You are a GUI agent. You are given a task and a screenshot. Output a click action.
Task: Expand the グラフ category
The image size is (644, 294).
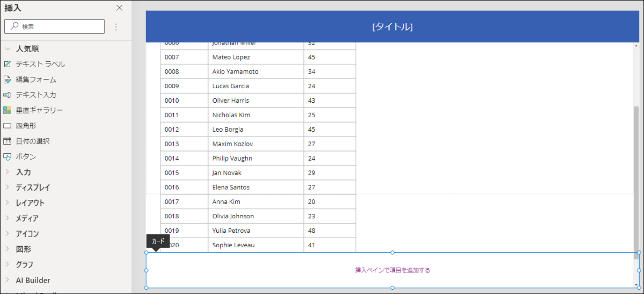pyautogui.click(x=8, y=264)
